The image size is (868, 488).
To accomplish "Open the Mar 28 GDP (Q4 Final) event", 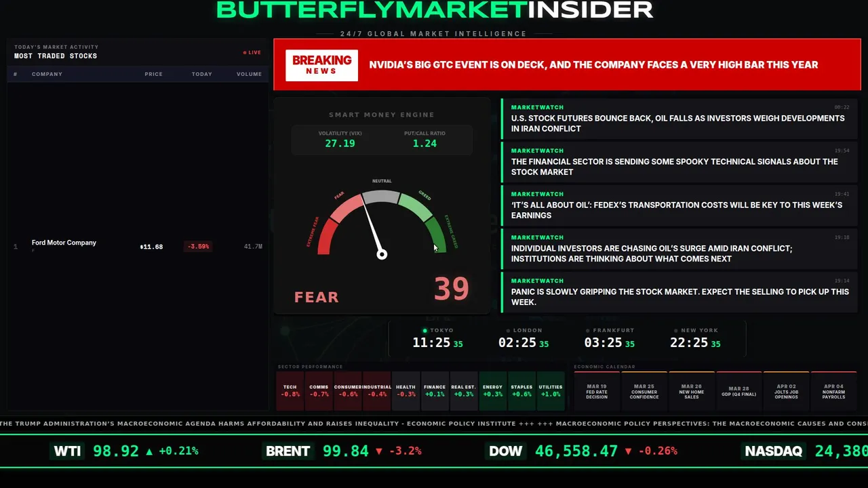I will (739, 391).
